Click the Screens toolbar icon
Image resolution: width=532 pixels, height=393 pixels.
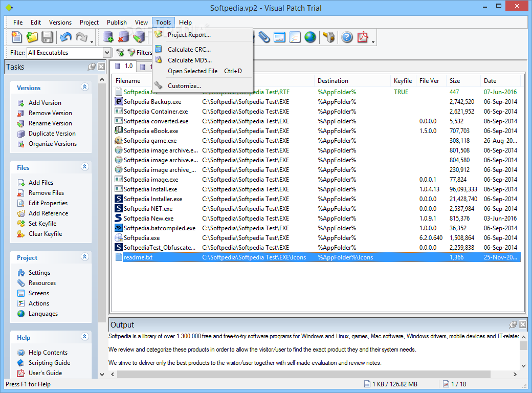279,37
